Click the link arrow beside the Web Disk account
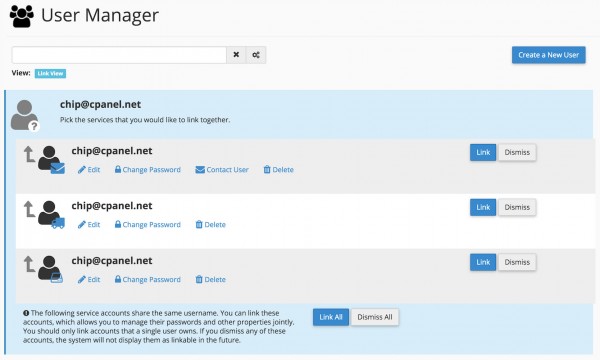600x360 pixels. coord(29,264)
